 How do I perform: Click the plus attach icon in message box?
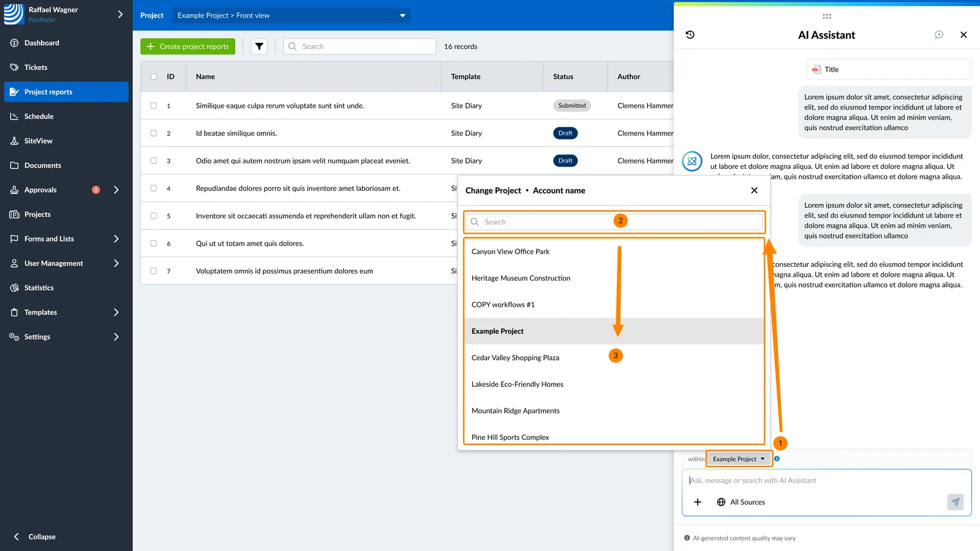698,502
